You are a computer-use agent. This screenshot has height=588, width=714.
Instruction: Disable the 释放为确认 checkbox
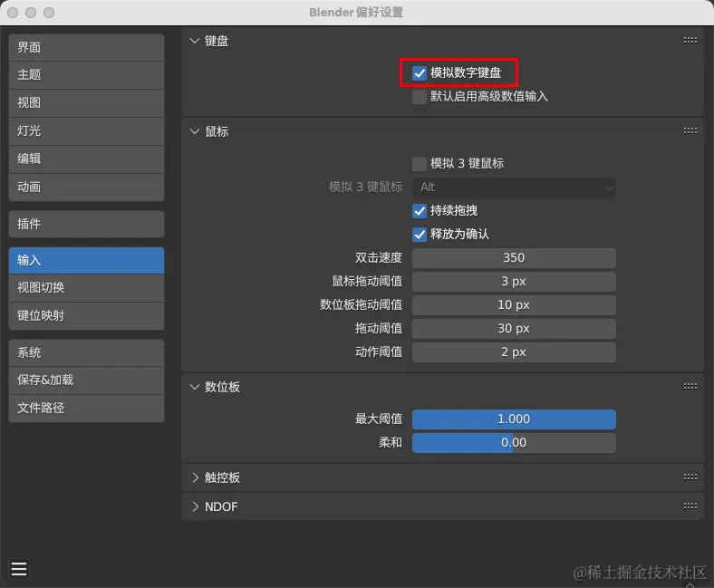pos(420,235)
